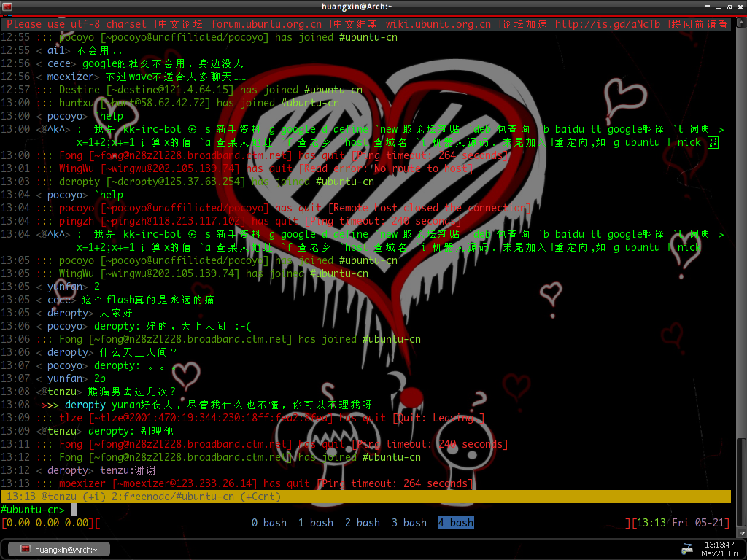Click deropty's message "tenzu:谢谢"
Image resolution: width=747 pixels, height=560 pixels.
(128, 470)
